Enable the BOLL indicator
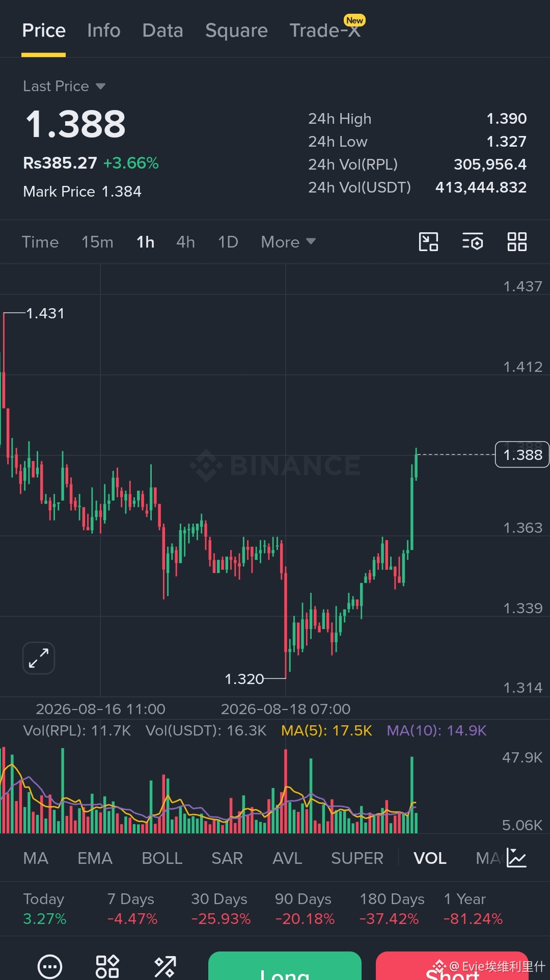Screen dimensions: 550x980 coord(162,858)
